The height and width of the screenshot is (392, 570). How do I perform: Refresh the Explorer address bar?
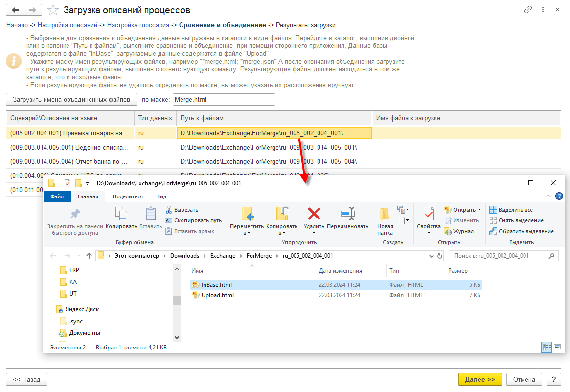[x=440, y=256]
